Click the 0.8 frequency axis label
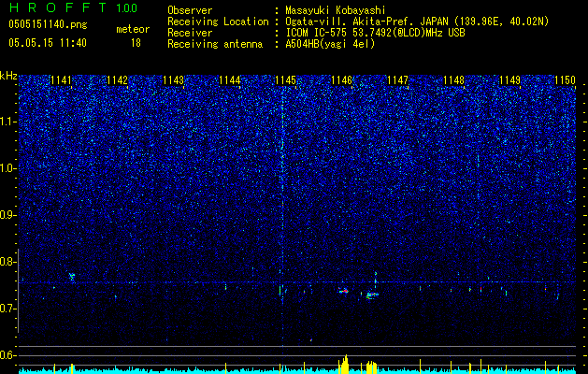 point(8,262)
